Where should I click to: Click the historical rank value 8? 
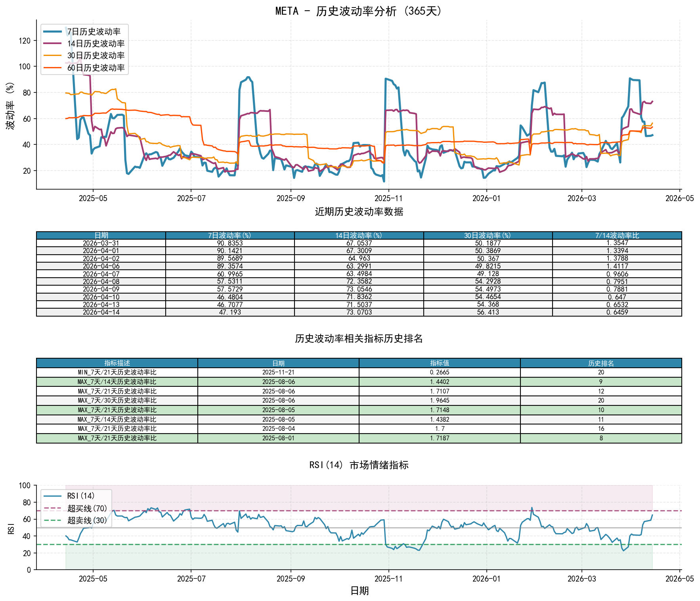click(x=601, y=438)
